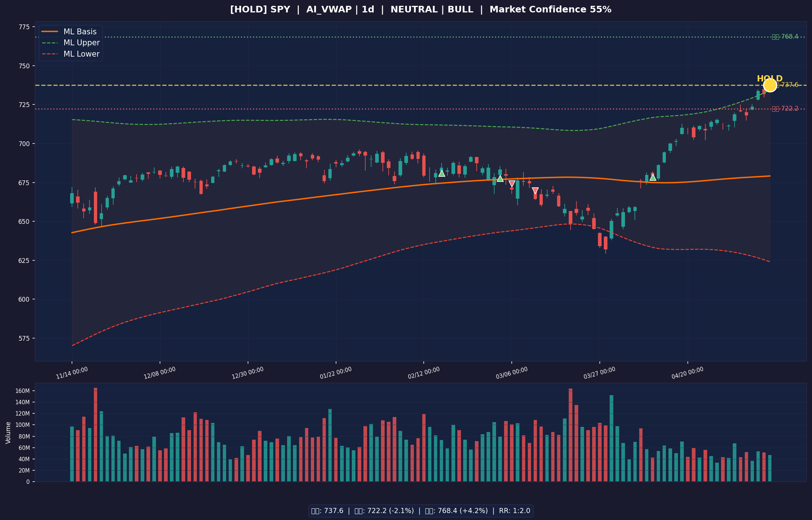812x520 pixels.
Task: Click the 04/20 00:00 date label
Action: [x=687, y=373]
